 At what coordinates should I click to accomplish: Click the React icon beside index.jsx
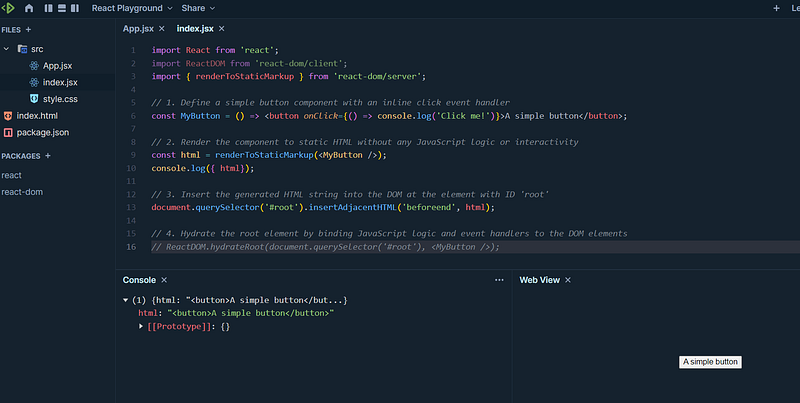pyautogui.click(x=34, y=82)
